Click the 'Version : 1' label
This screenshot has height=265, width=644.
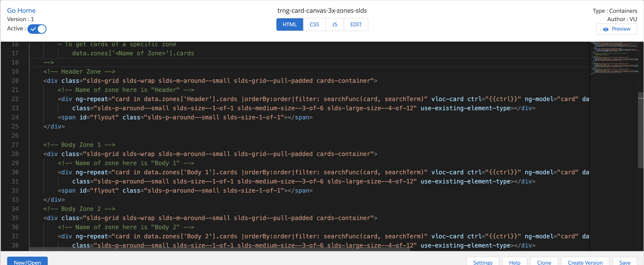point(20,19)
